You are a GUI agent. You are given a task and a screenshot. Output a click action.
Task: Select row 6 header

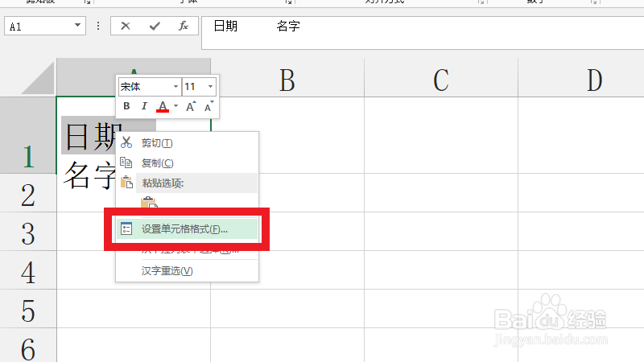tap(28, 345)
